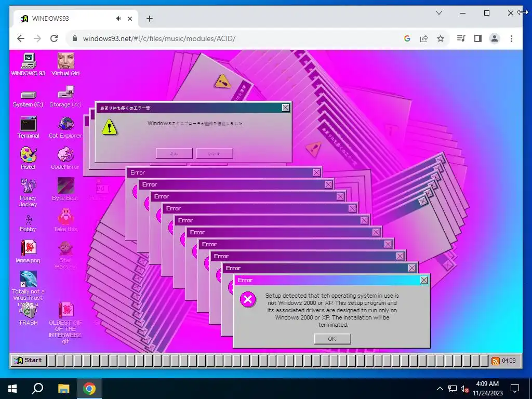The height and width of the screenshot is (399, 532).
Task: View site information via the lock icon
Action: [x=75, y=38]
